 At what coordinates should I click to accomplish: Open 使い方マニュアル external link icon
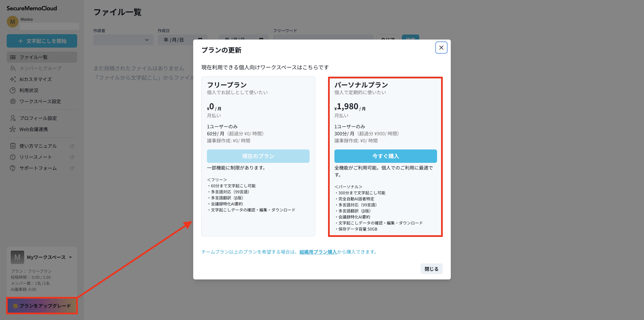[x=72, y=146]
